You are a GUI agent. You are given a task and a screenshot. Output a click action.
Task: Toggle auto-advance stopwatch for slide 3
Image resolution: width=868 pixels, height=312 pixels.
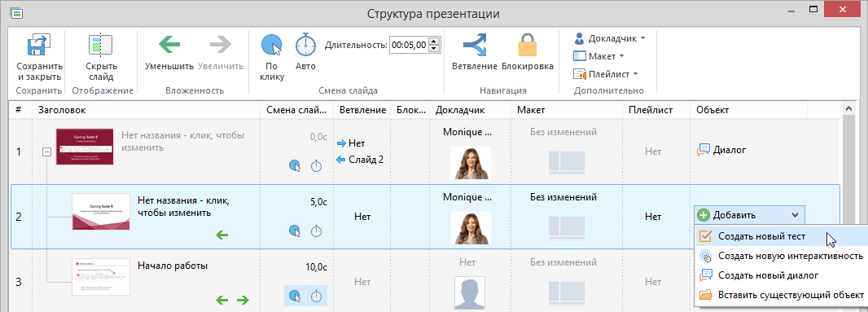[x=316, y=296]
